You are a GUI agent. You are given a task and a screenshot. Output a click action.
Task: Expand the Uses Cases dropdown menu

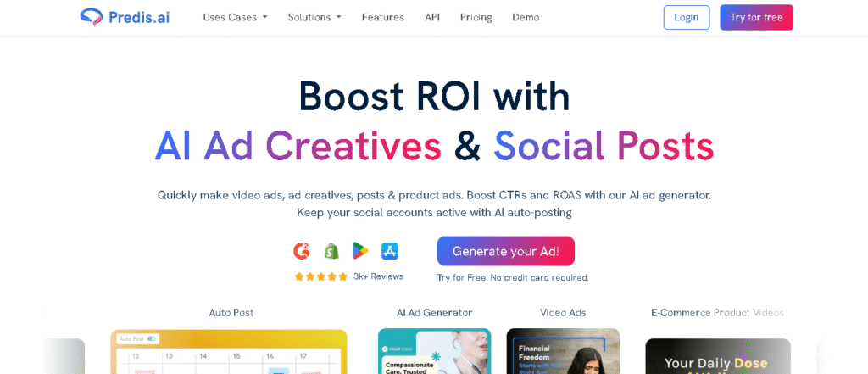click(x=236, y=17)
